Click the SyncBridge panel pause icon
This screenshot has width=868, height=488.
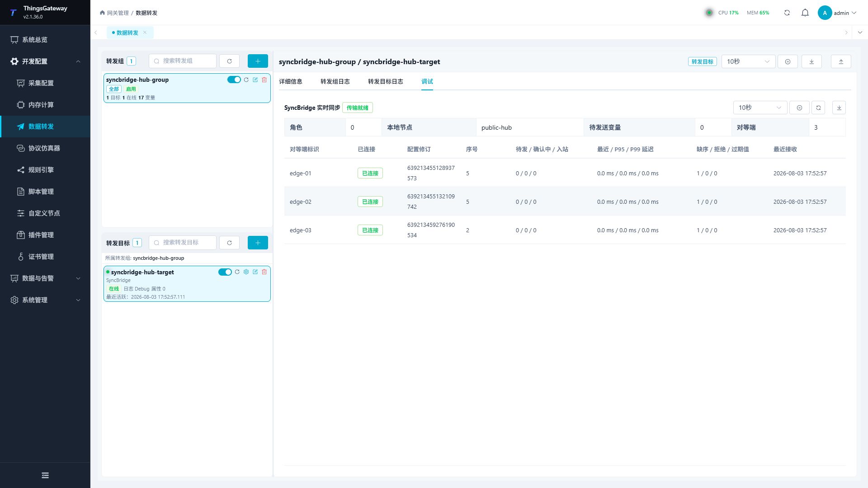pos(799,108)
